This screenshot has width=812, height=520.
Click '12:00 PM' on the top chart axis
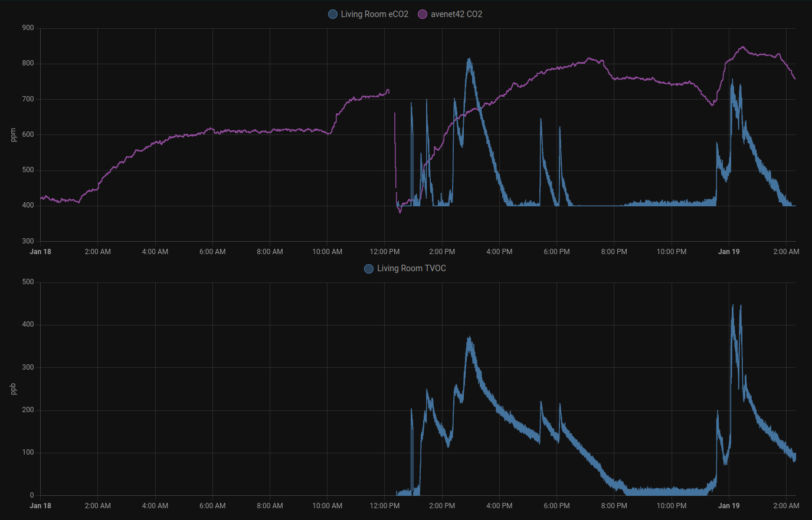pos(385,252)
